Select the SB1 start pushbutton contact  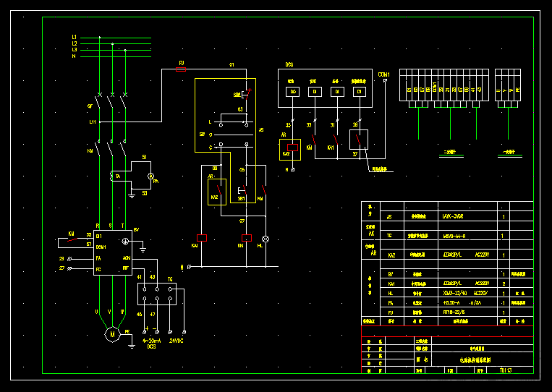[x=243, y=190]
